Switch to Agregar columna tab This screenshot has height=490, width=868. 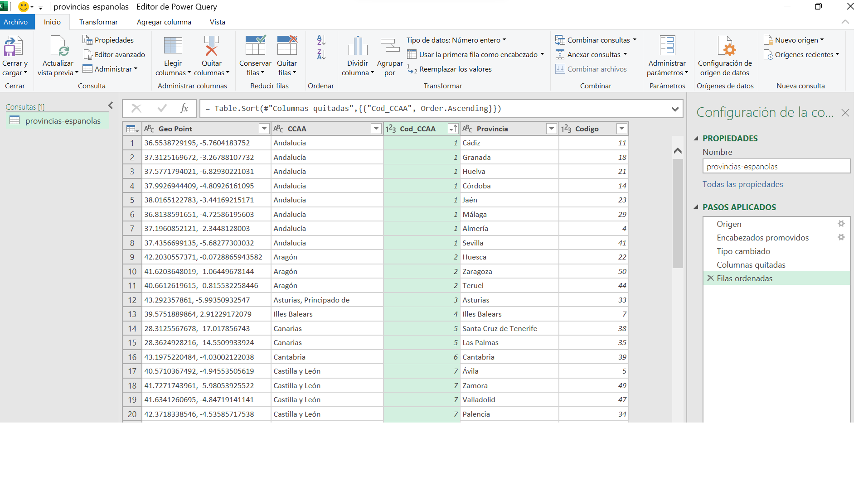164,22
